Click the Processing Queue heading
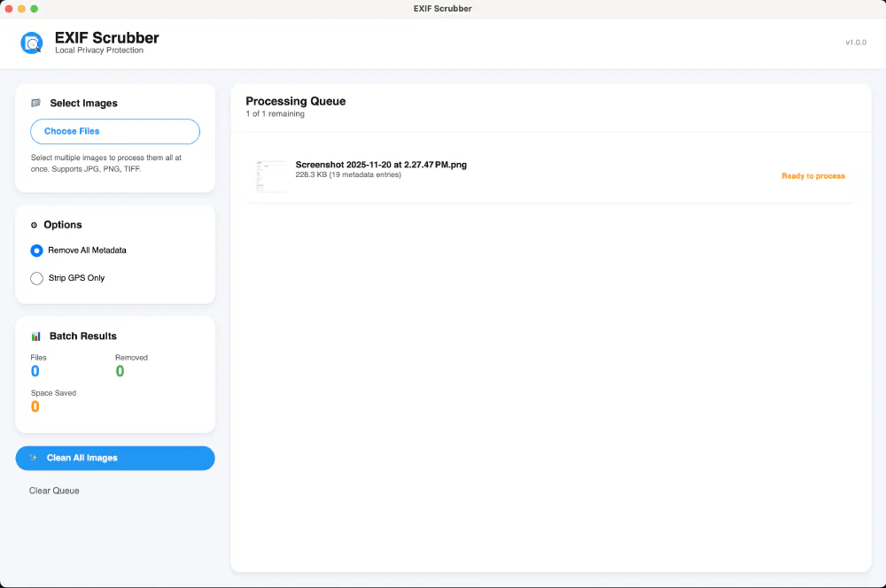The image size is (886, 588). tap(295, 101)
